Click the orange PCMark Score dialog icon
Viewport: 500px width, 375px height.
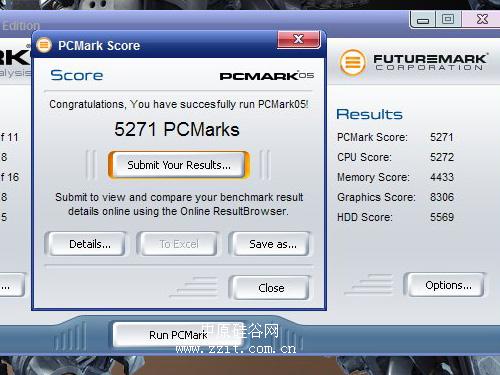point(44,45)
